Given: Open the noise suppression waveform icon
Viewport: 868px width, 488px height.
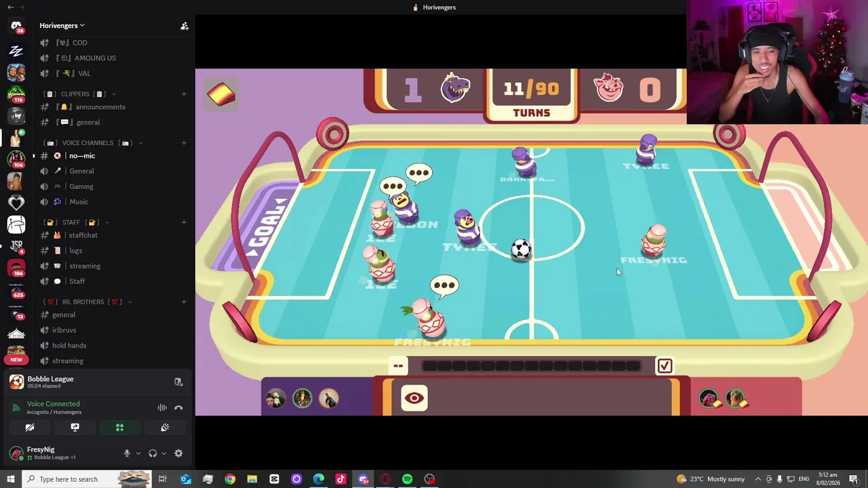Looking at the screenshot, I should coord(162,407).
